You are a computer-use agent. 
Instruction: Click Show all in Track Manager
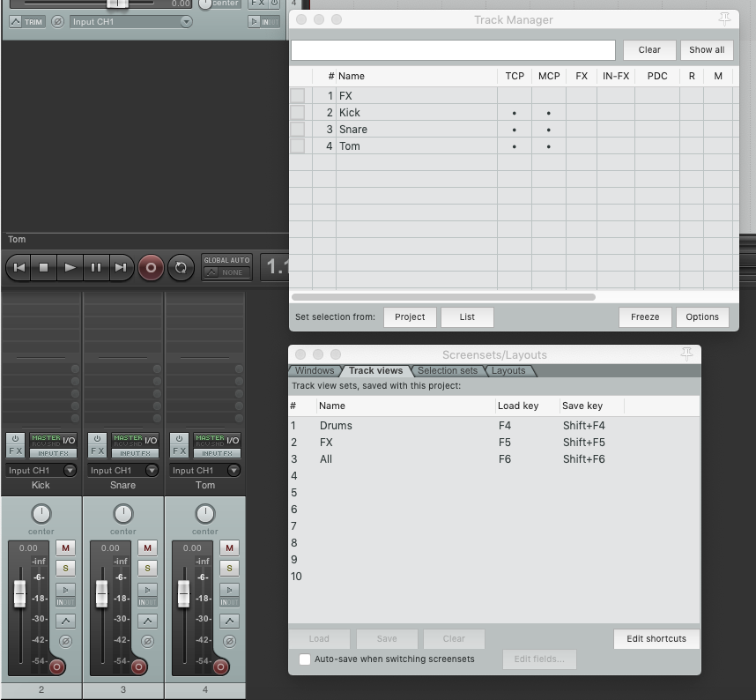707,49
